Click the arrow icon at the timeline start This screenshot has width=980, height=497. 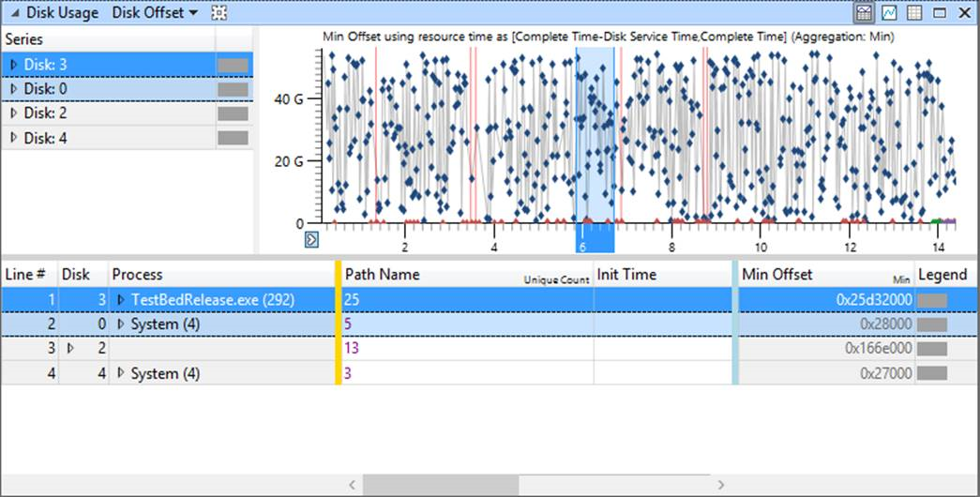tap(311, 239)
